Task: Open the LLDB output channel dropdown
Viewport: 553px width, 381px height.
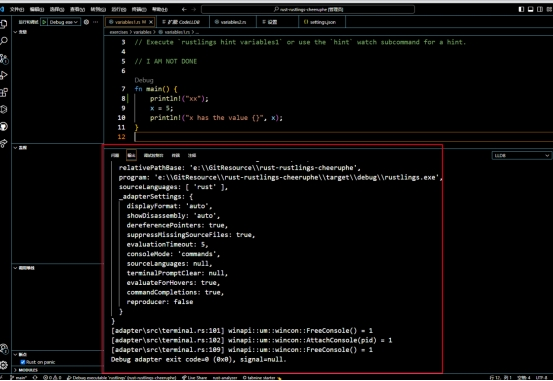Action: point(521,155)
